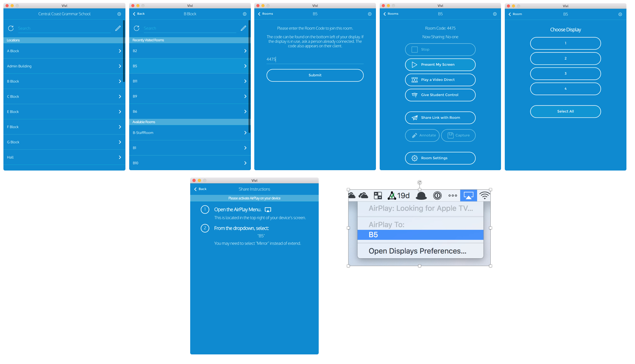Click the AirPlay icon in macOS menu bar
The width and height of the screenshot is (635, 364).
click(x=468, y=196)
